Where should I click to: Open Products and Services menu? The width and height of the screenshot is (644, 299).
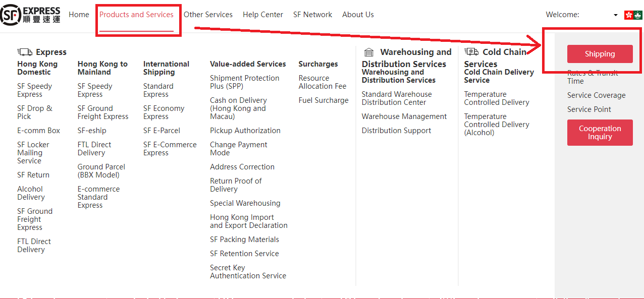point(136,15)
